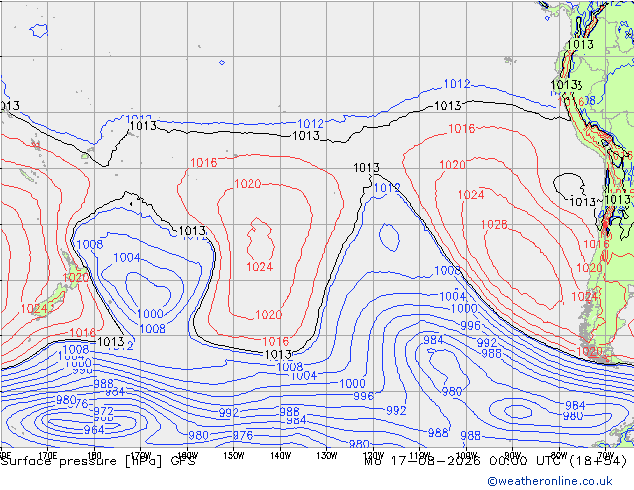Click the 972 isobar label

point(104,412)
